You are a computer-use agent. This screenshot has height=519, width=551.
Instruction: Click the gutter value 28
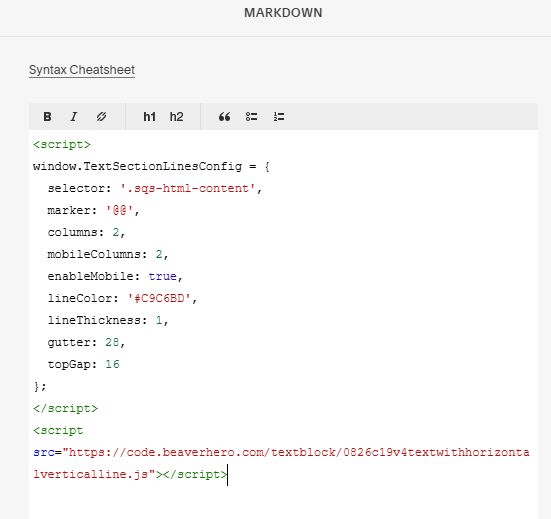click(x=112, y=343)
